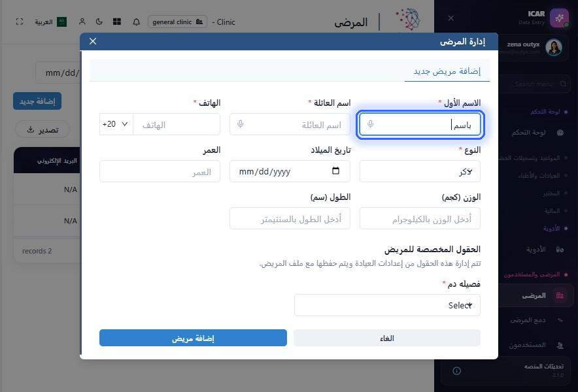Viewport: 578px width, 392px height.
Task: Expand المختبر sidebar section
Action: 554,193
